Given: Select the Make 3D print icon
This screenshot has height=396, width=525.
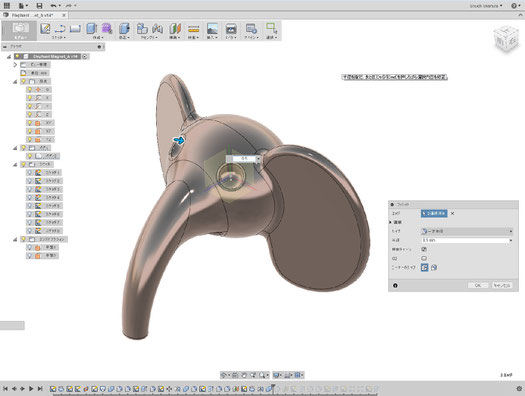Looking at the screenshot, I should click(231, 28).
